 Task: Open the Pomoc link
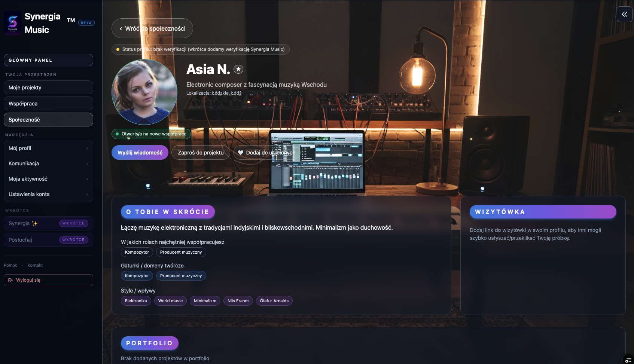point(10,265)
